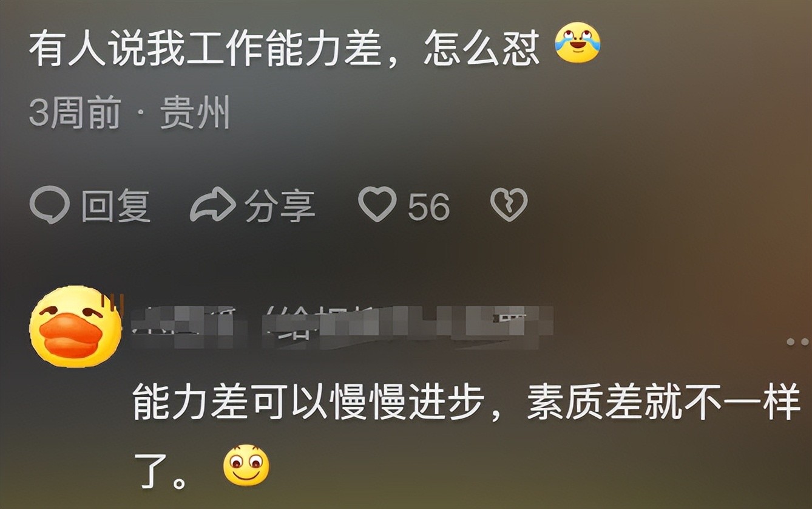The height and width of the screenshot is (509, 812).
Task: Click the 回复 reply label
Action: pyautogui.click(x=115, y=205)
